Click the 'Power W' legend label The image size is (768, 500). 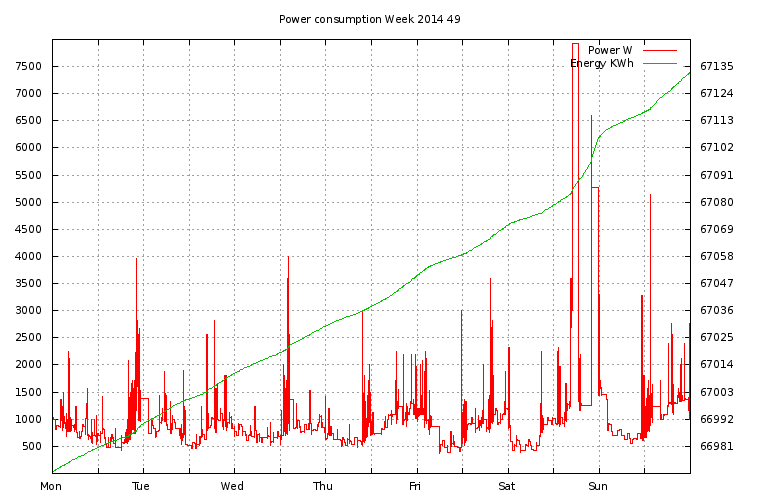(610, 50)
